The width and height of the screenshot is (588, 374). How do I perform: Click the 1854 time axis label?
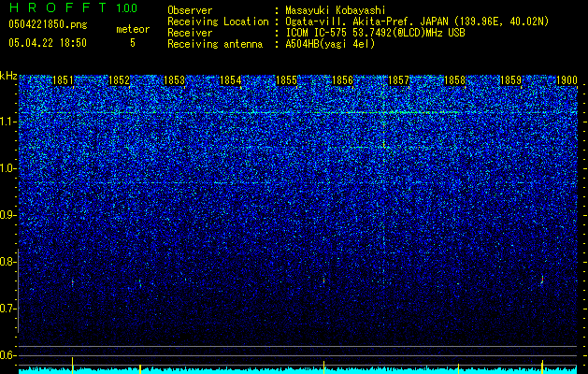(231, 80)
